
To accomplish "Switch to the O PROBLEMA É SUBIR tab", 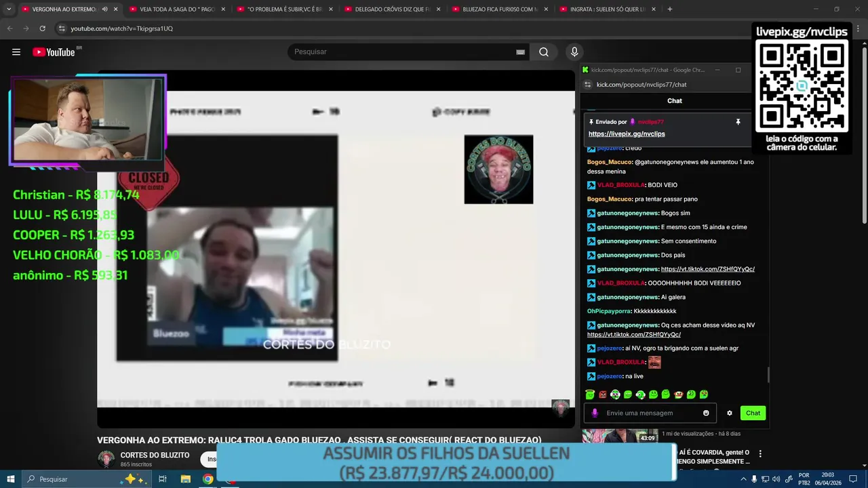I will [x=284, y=9].
